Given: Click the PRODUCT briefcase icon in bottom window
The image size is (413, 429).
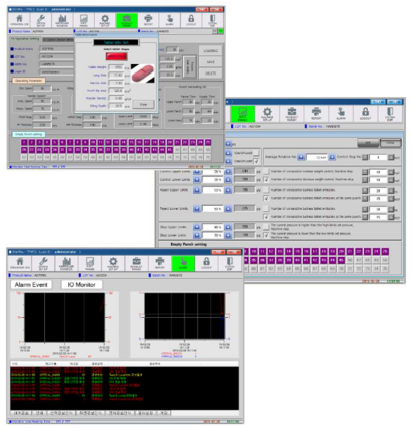Looking at the screenshot, I should pyautogui.click(x=136, y=263).
